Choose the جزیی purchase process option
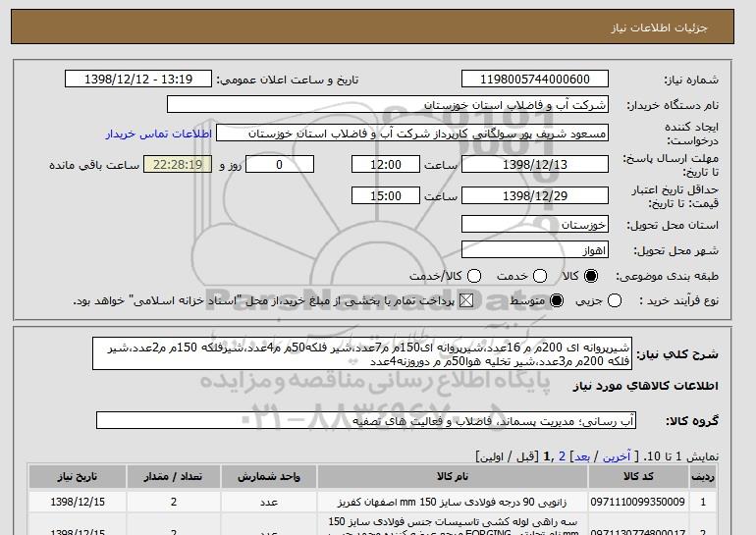 (x=615, y=300)
